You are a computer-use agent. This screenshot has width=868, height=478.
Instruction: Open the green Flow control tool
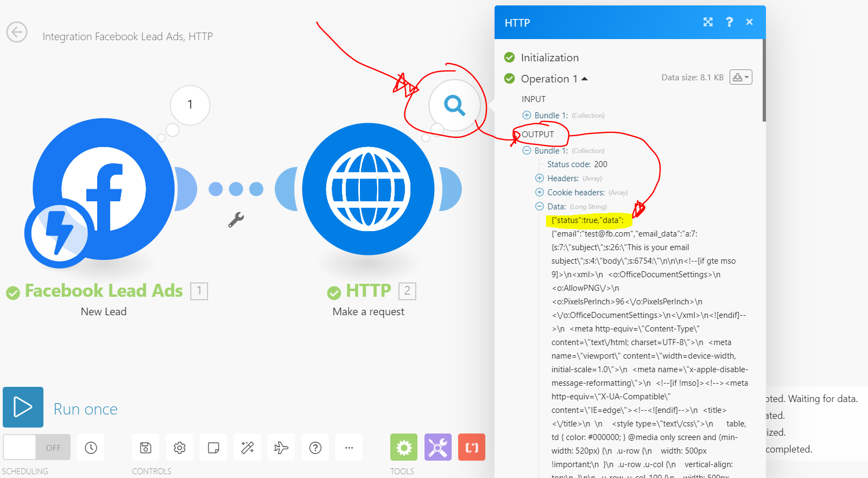click(x=404, y=447)
